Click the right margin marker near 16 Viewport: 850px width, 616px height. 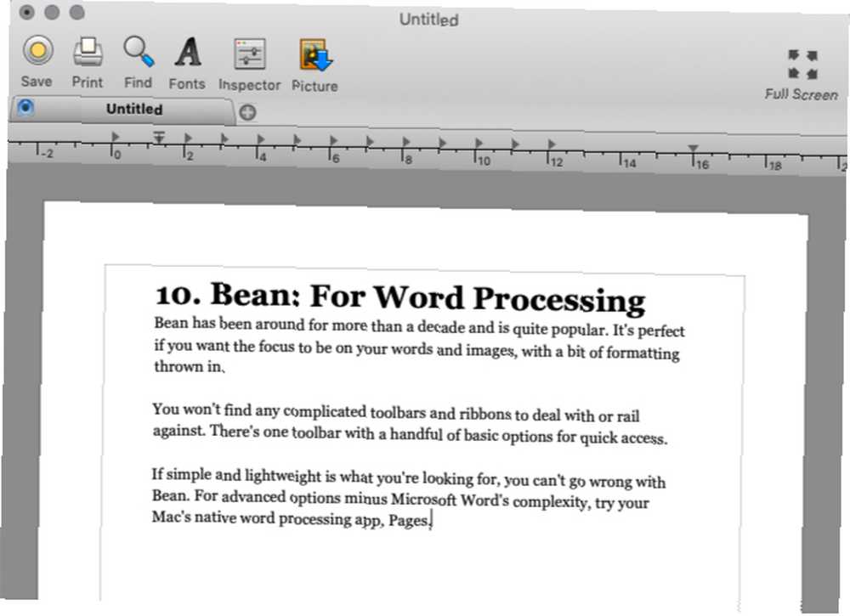(x=693, y=148)
